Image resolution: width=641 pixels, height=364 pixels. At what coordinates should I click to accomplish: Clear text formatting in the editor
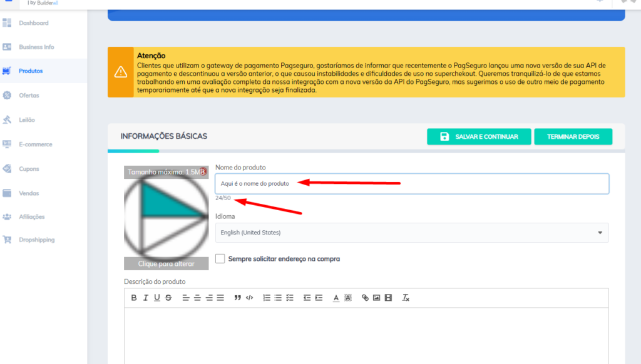[x=406, y=298]
